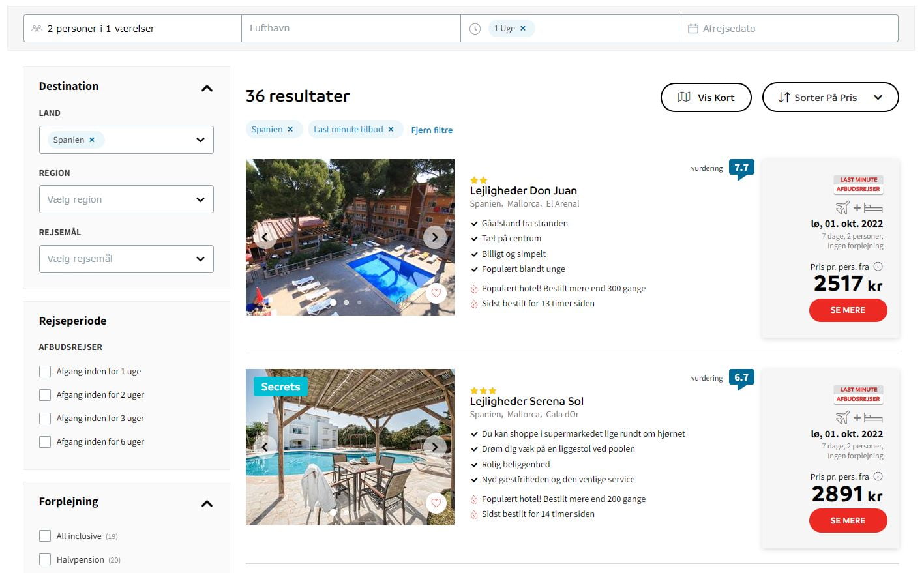Collapse the Destination filter section
The height and width of the screenshot is (573, 924).
tap(207, 88)
